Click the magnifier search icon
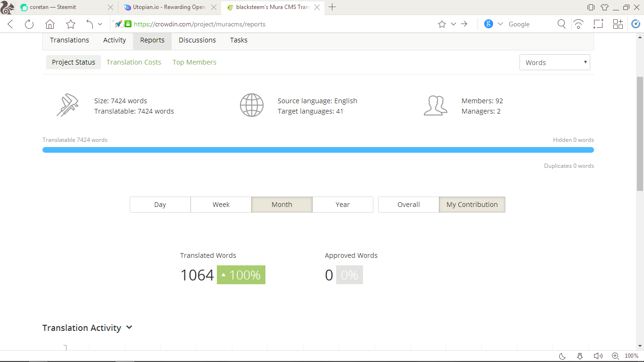Viewport: 644px width, 362px height. click(561, 24)
